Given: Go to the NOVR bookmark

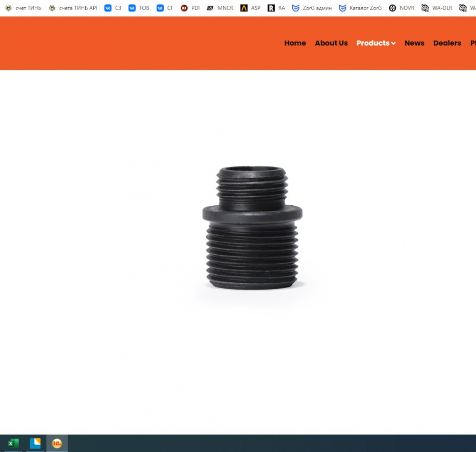Looking at the screenshot, I should (x=401, y=8).
